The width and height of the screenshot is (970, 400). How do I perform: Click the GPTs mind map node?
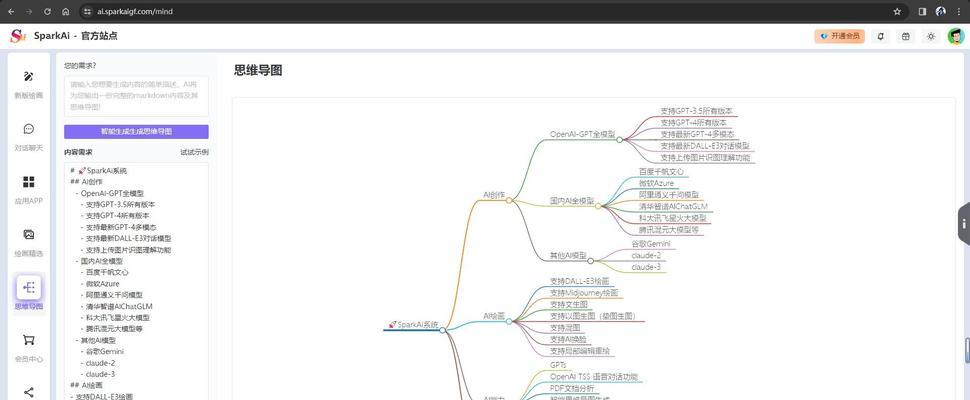pyautogui.click(x=558, y=365)
